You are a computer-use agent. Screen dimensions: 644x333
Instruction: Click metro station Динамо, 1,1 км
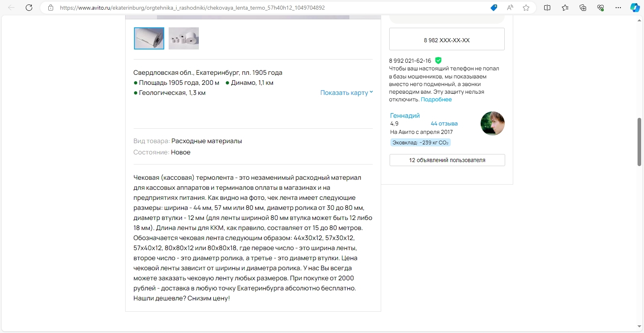[250, 82]
